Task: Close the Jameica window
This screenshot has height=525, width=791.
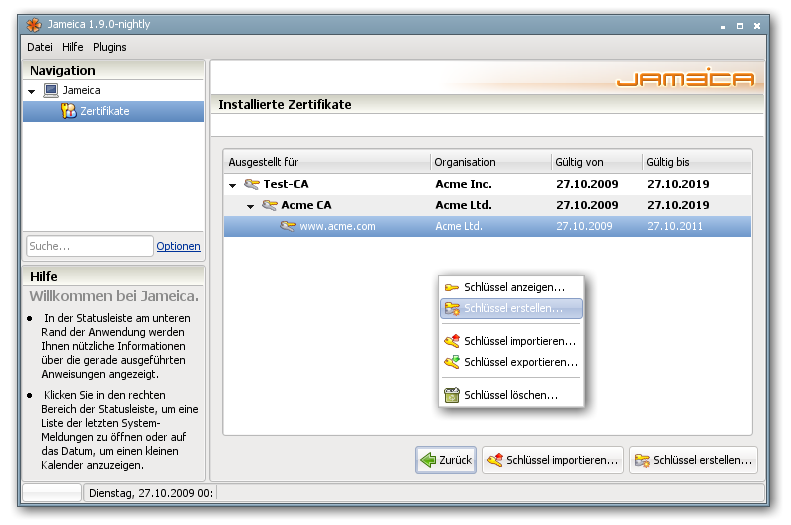Action: point(757,26)
